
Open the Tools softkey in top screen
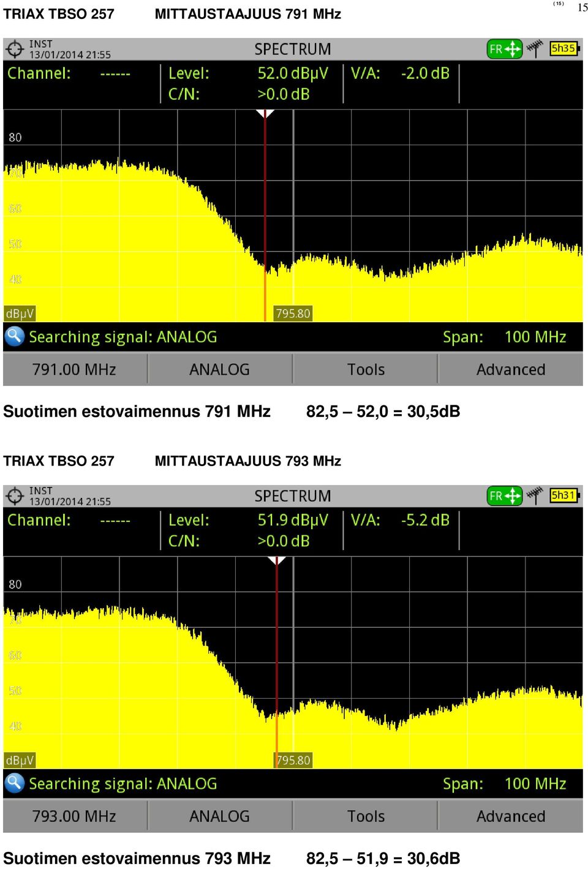click(x=366, y=369)
